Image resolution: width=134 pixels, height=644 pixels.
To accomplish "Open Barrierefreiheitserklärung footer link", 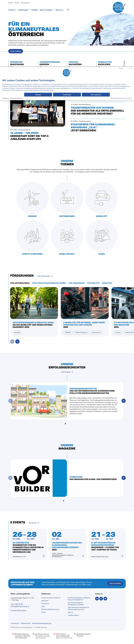I will 42,623.
